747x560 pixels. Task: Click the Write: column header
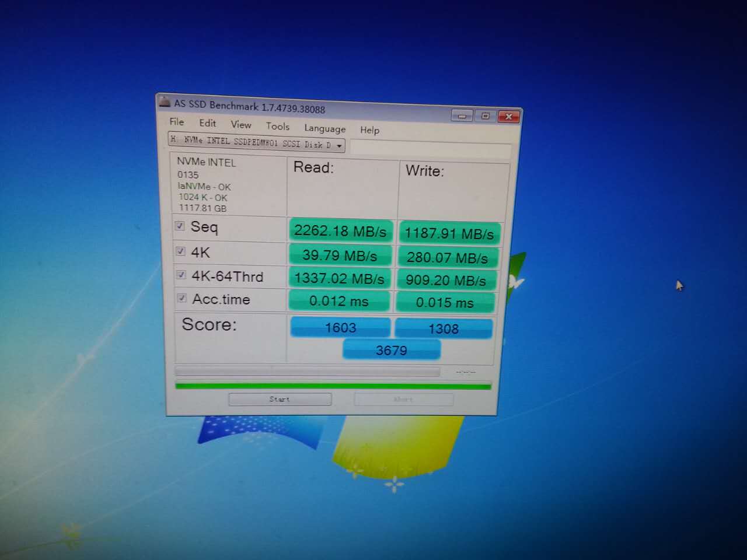point(425,171)
